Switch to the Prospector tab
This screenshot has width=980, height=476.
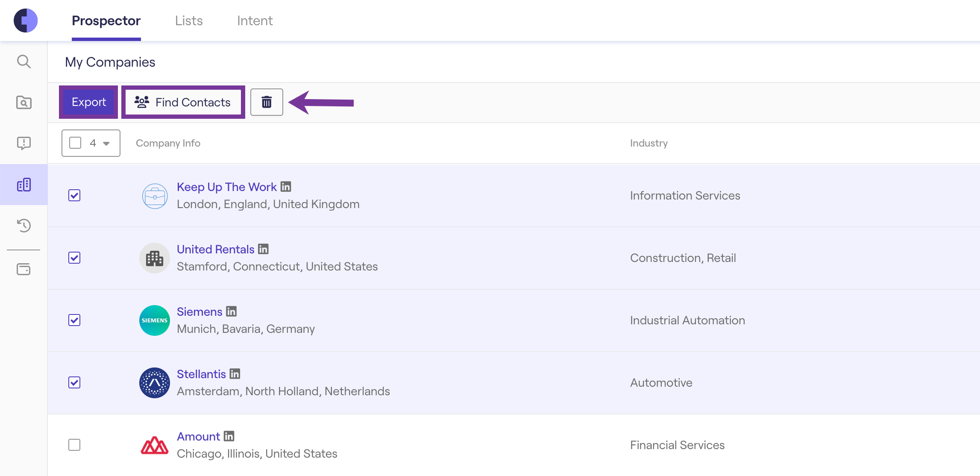(106, 21)
